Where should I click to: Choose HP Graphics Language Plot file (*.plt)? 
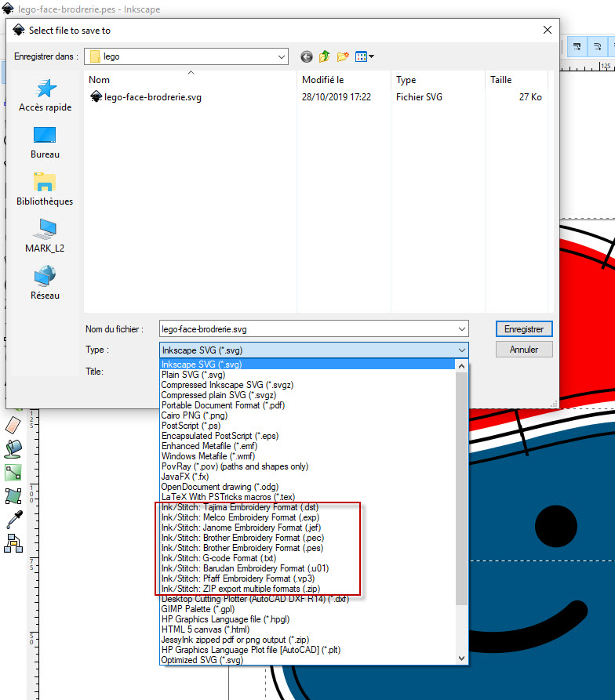point(307,650)
